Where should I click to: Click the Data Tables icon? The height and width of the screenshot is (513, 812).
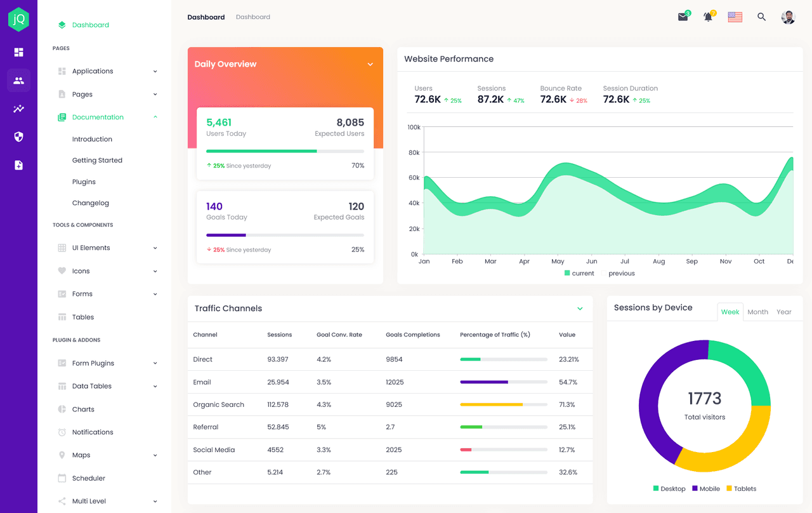[x=62, y=386]
